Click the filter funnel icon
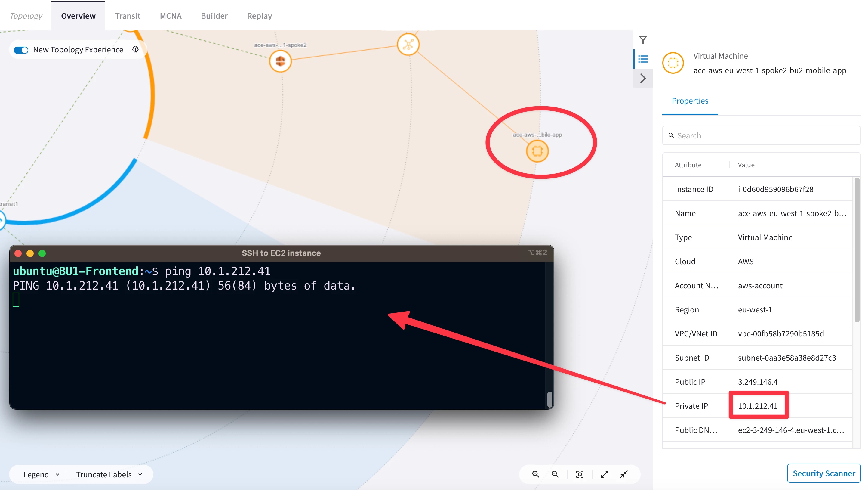868x490 pixels. [643, 40]
